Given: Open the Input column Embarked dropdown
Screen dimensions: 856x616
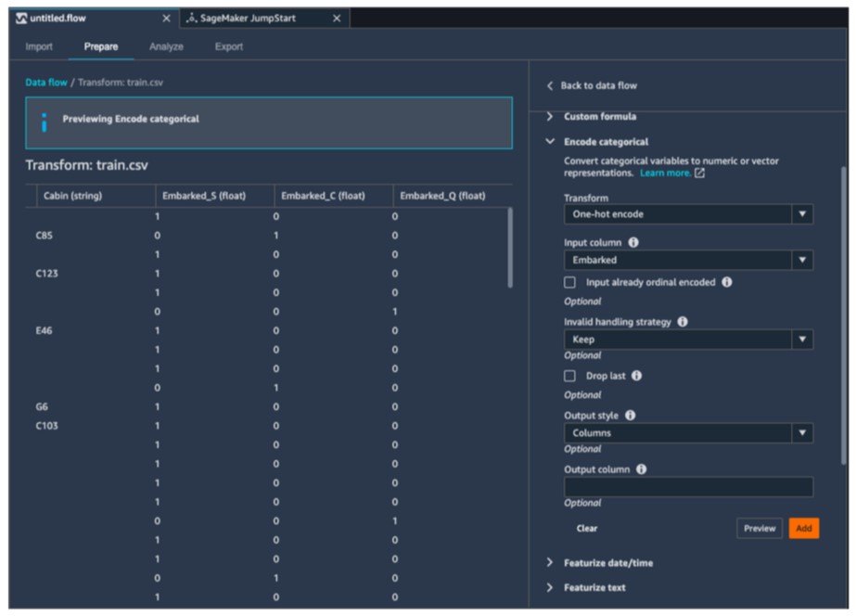Looking at the screenshot, I should [688, 261].
